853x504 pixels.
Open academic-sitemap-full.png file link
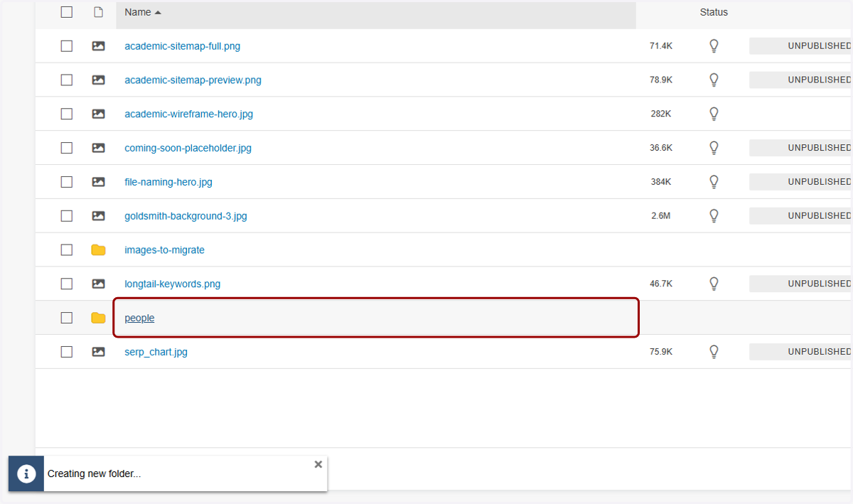click(x=182, y=46)
